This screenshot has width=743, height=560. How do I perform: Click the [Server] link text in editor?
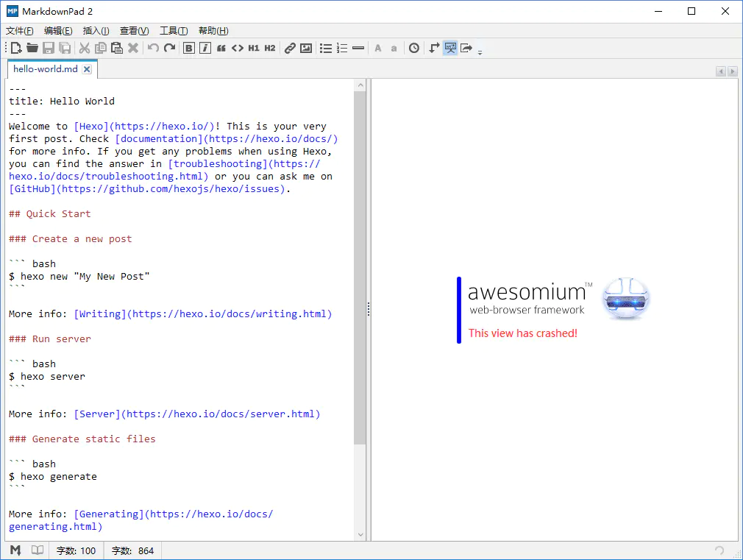[x=97, y=414]
